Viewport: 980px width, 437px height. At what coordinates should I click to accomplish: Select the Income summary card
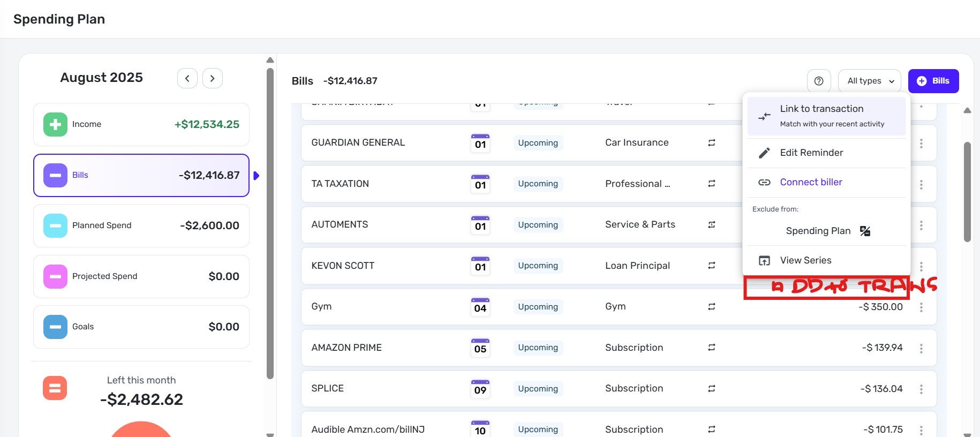point(141,124)
